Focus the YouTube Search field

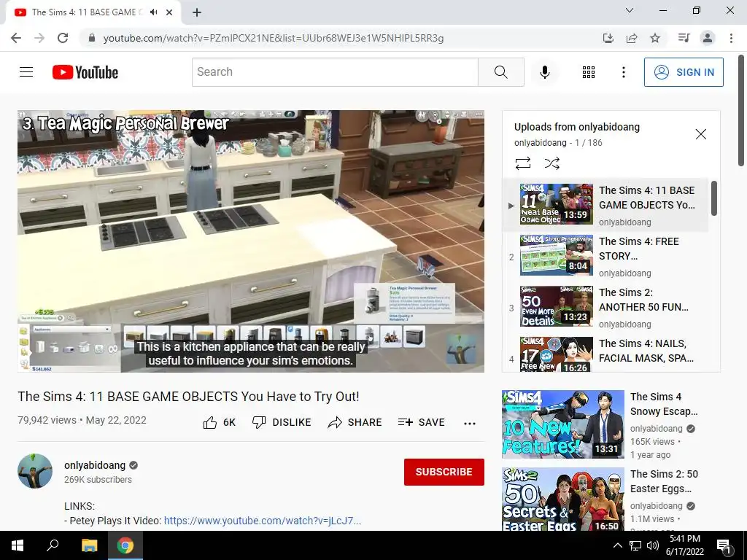point(335,72)
